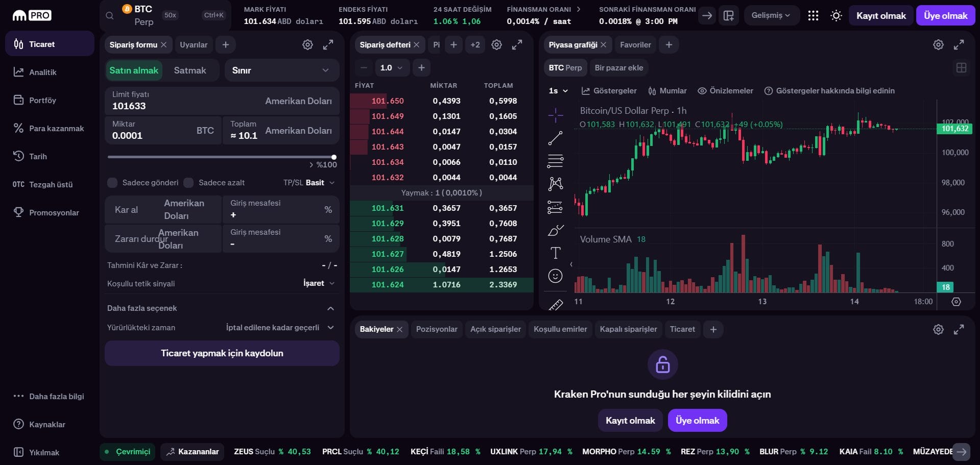Select the text annotation tool

555,253
